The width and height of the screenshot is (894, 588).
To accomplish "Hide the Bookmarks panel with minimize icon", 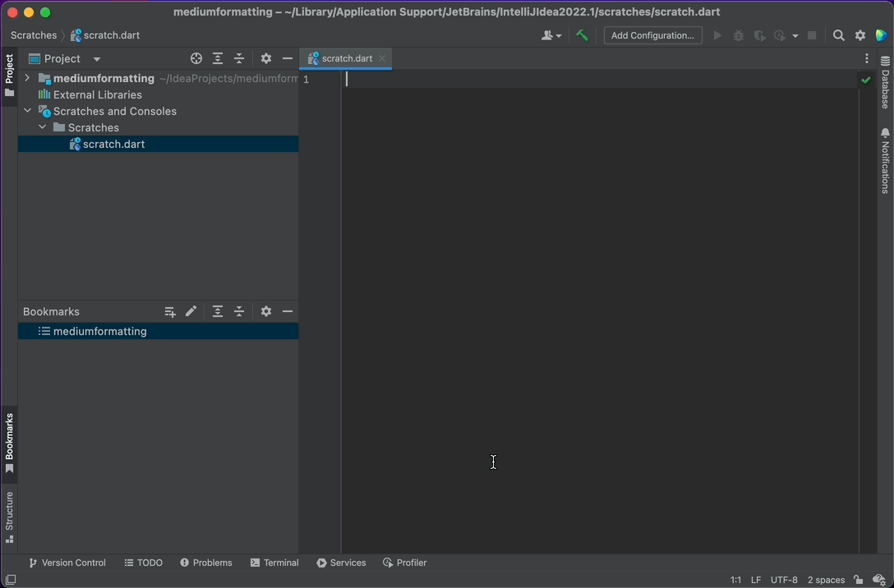I will click(x=286, y=311).
